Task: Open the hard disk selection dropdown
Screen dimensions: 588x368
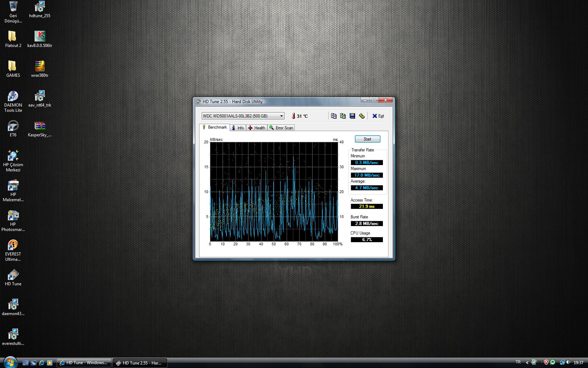Action: (x=243, y=116)
